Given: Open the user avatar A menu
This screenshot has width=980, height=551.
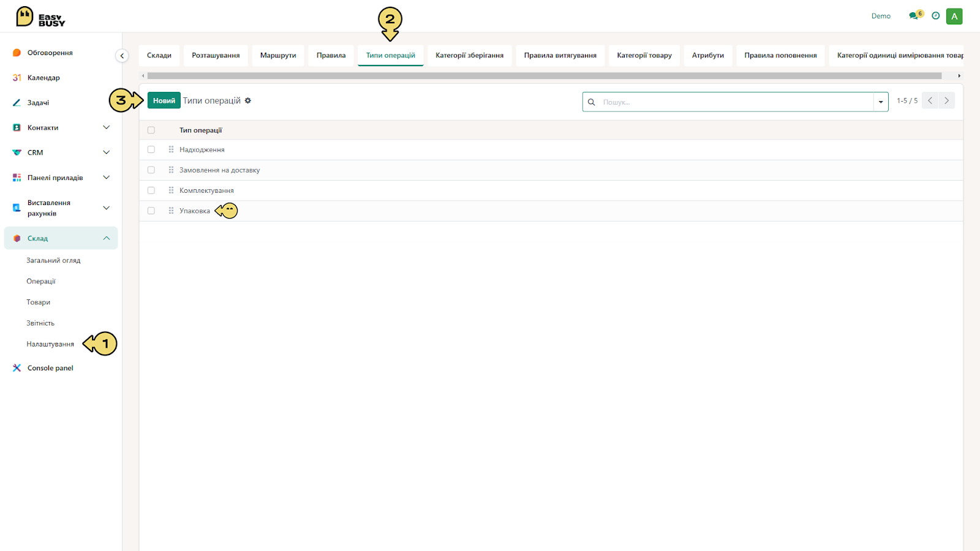Looking at the screenshot, I should pyautogui.click(x=954, y=17).
